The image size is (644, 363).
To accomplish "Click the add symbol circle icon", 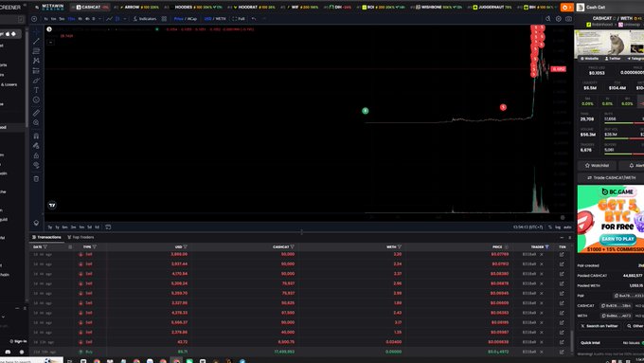I will pyautogui.click(x=34, y=19).
